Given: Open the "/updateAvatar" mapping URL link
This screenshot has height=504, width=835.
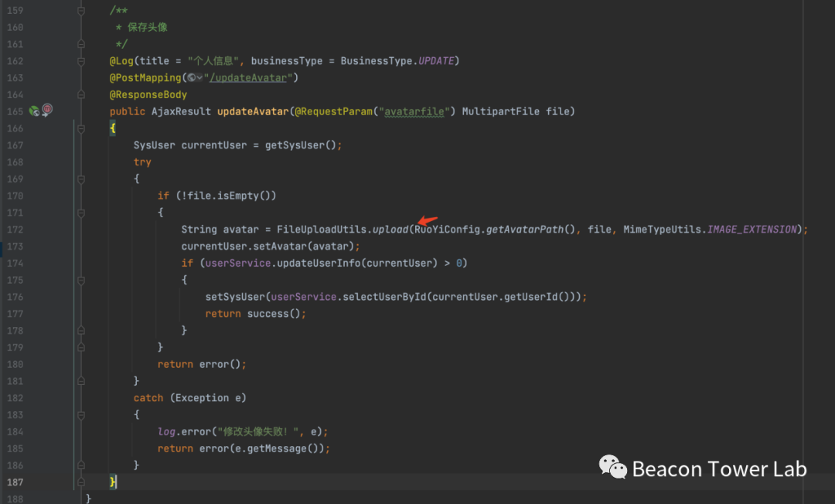Looking at the screenshot, I should (248, 78).
